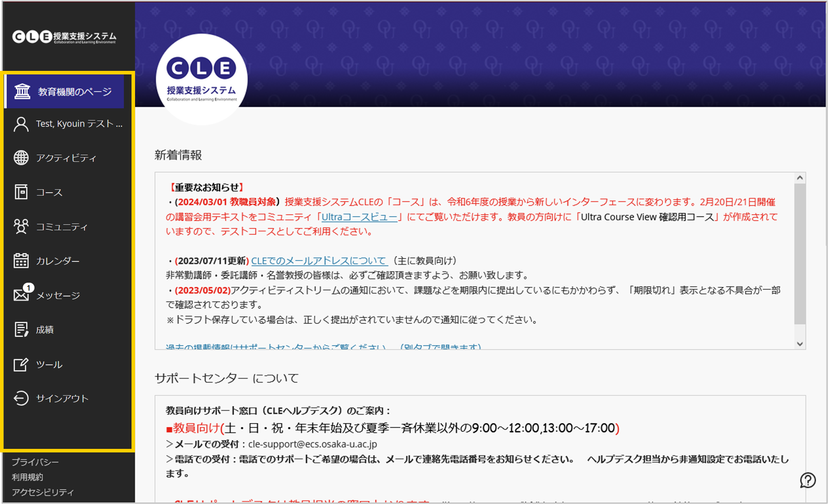This screenshot has height=504, width=828.
Task: Click the 【重要なお知らせ】 text
Action: point(207,187)
